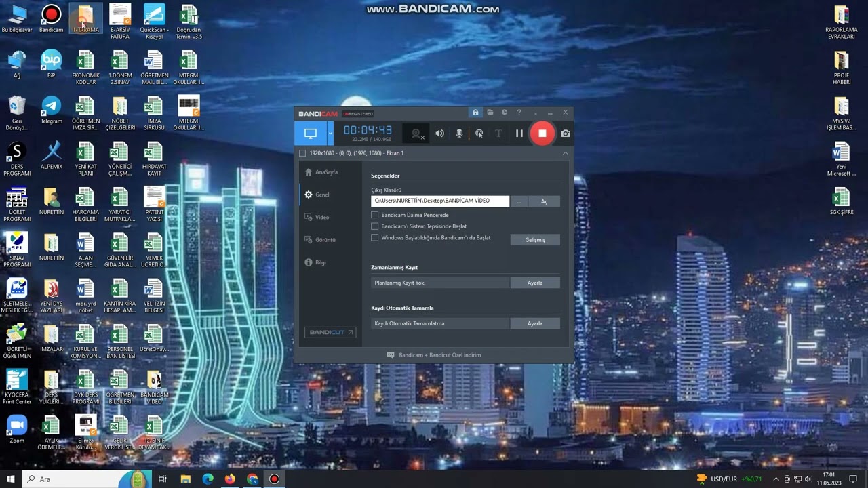Open Firefox from the taskbar
The width and height of the screenshot is (868, 488).
(230, 479)
